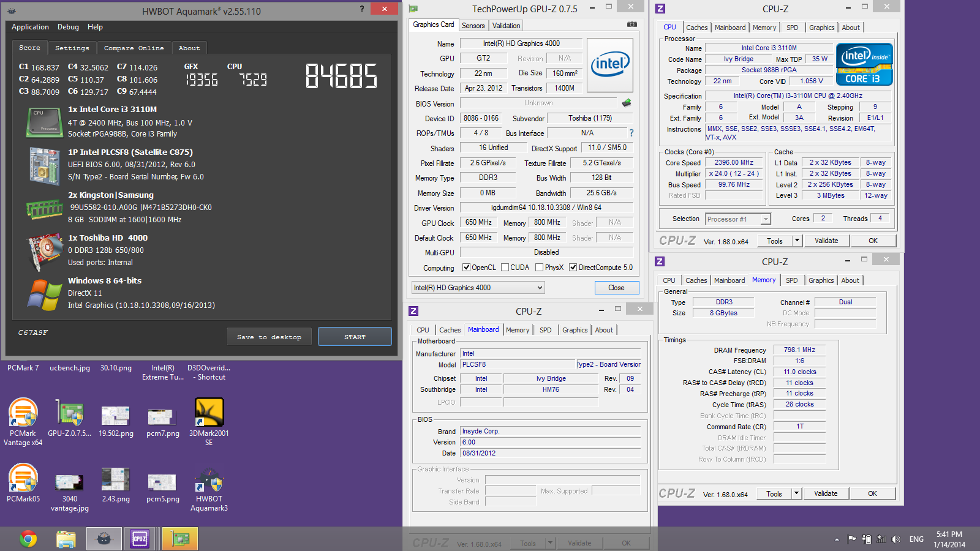
Task: Click ENG language indicator in taskbar
Action: 916,539
